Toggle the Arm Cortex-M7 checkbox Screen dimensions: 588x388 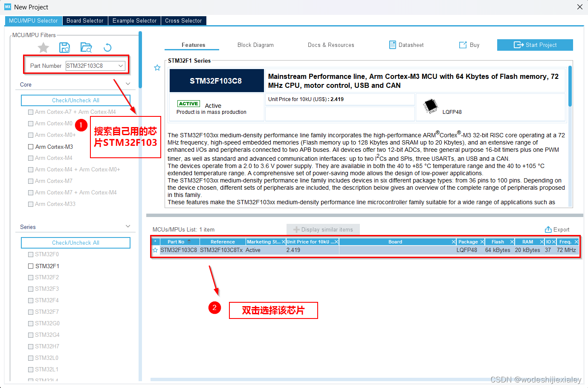coord(31,181)
